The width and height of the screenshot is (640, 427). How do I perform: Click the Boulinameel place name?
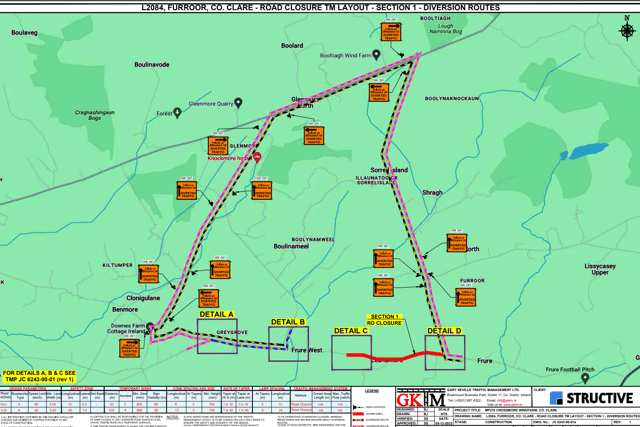[x=291, y=247]
